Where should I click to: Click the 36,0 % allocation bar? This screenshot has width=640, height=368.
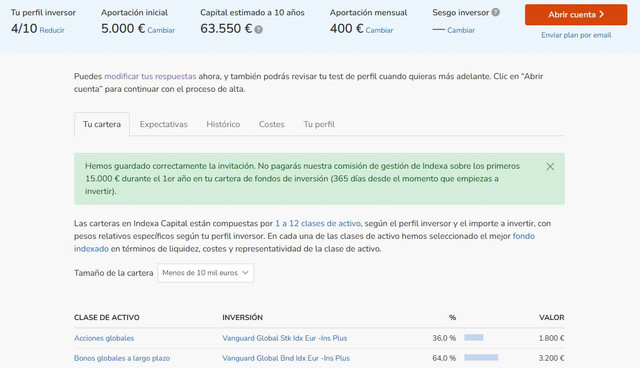(473, 337)
